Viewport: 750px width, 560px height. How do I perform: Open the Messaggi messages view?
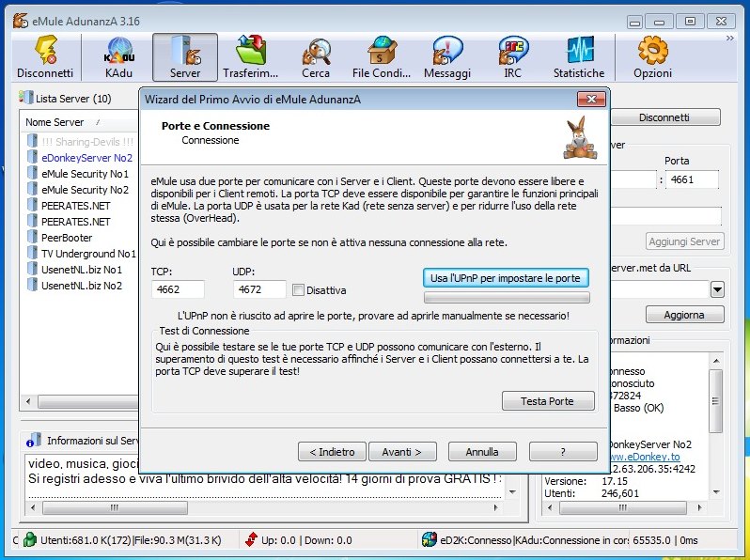[x=447, y=57]
